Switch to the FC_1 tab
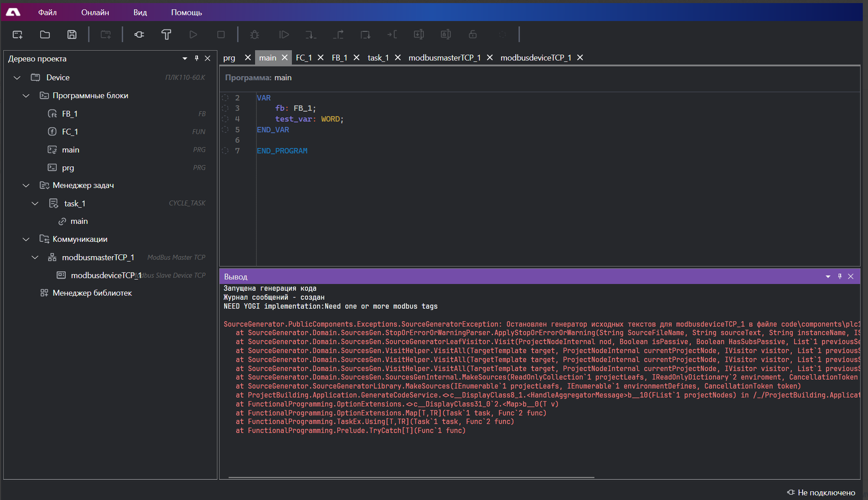The height and width of the screenshot is (500, 868). (303, 57)
